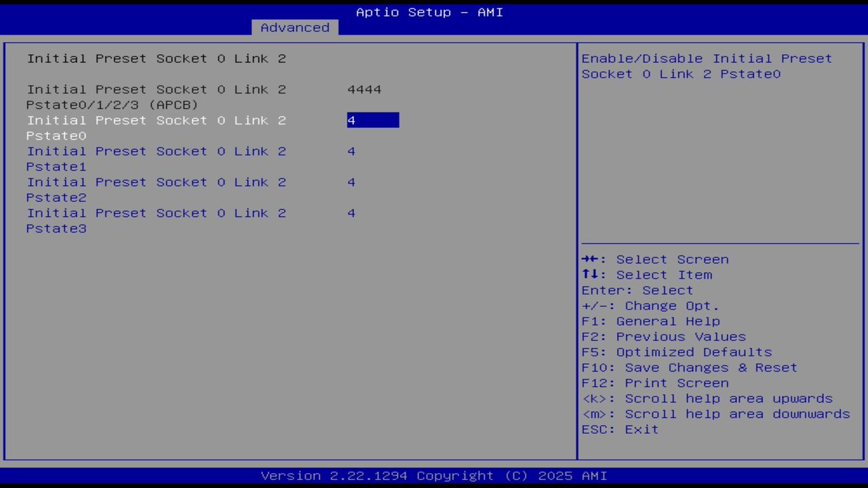
Task: Click the Enable/Disable help text panel
Action: click(706, 66)
